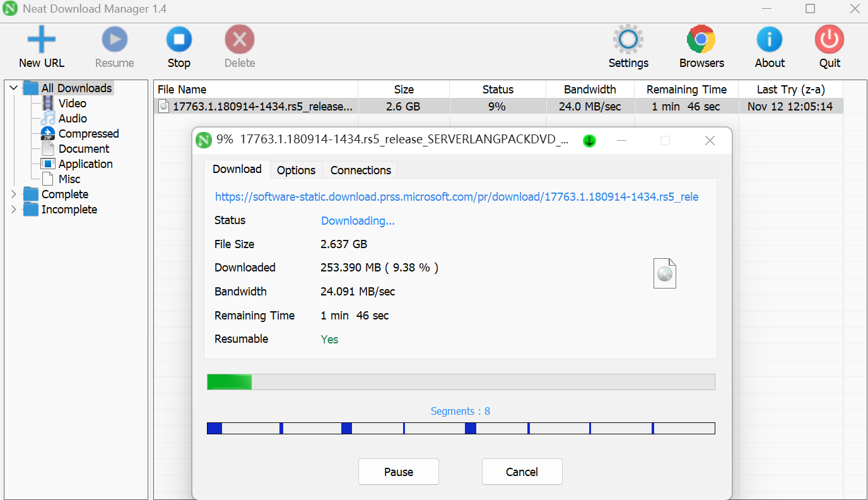Click the green download progress bar
This screenshot has height=500, width=868.
[x=461, y=382]
